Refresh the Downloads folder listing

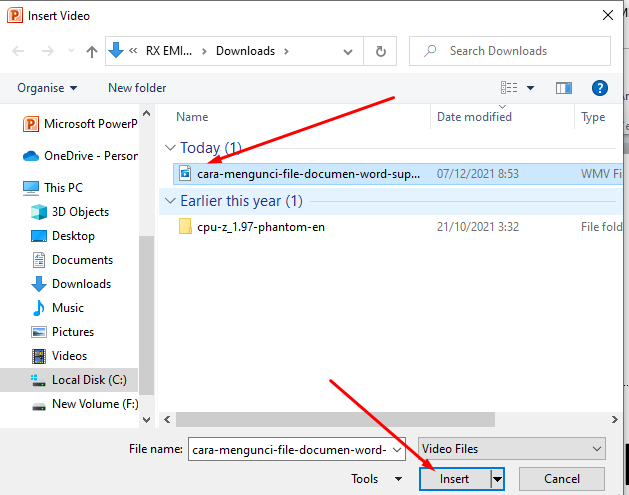click(x=380, y=51)
